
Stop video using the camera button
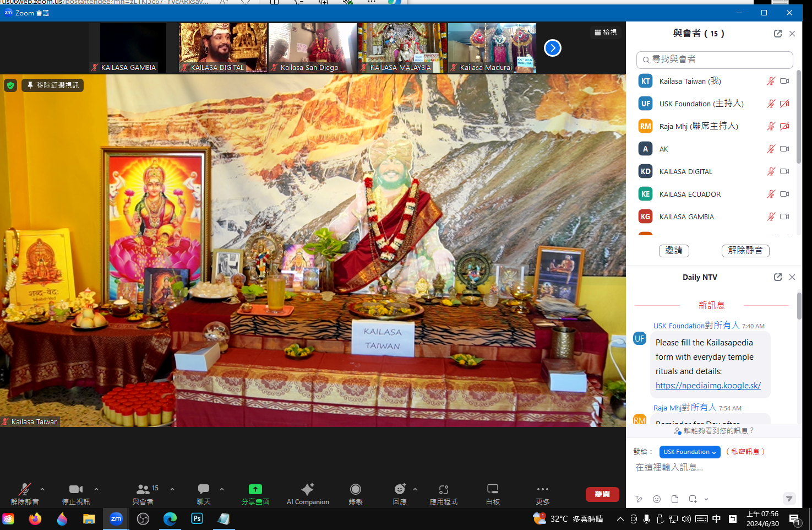75,489
